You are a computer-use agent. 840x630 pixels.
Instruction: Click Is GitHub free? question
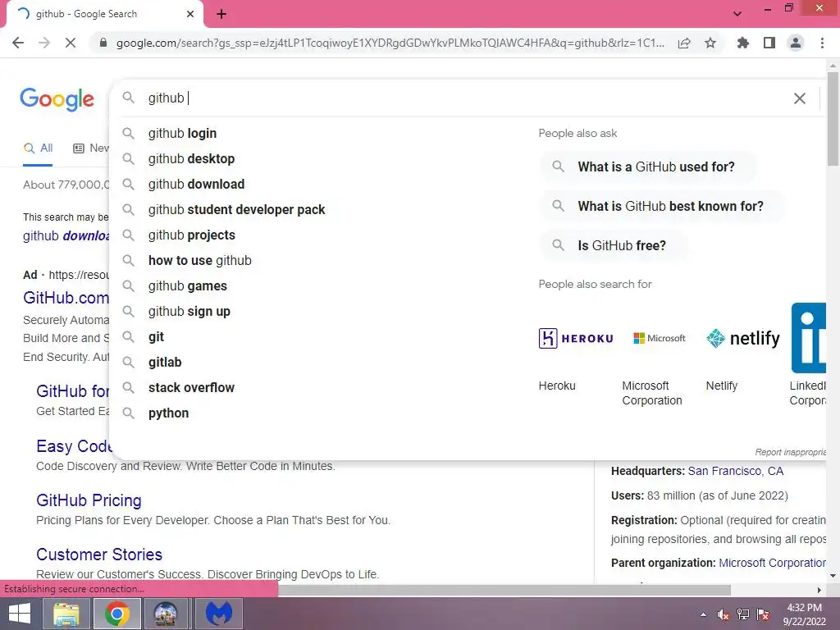[614, 246]
